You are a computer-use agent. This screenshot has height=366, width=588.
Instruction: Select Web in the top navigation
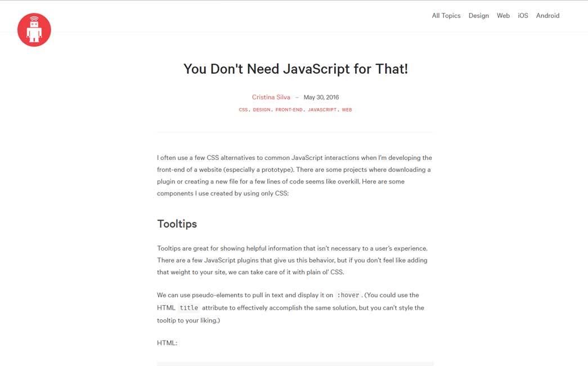coord(503,16)
